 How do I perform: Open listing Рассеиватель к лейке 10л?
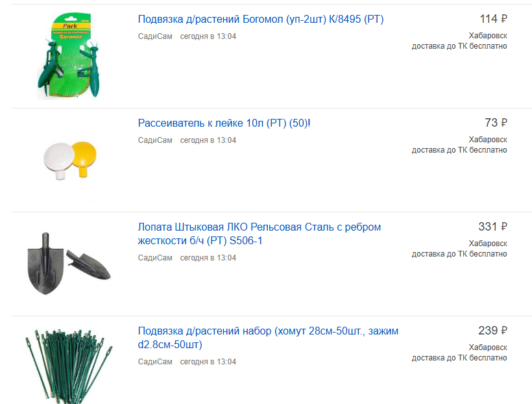(x=224, y=123)
